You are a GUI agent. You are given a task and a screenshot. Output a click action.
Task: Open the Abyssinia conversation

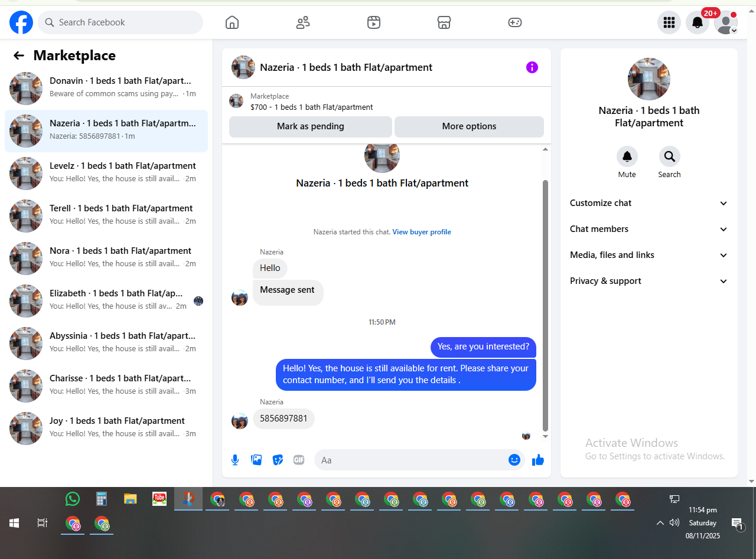[x=106, y=344]
